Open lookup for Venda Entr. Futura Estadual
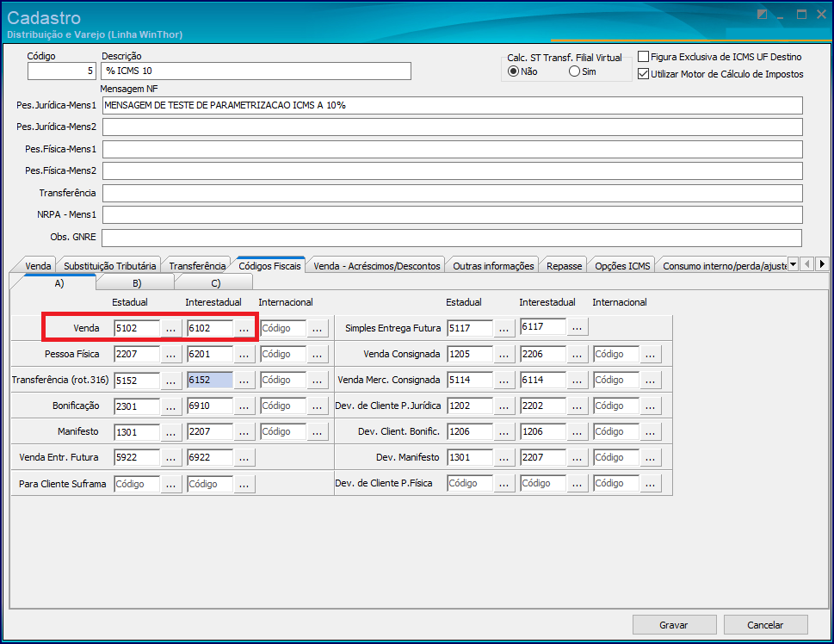This screenshot has height=644, width=834. [170, 458]
